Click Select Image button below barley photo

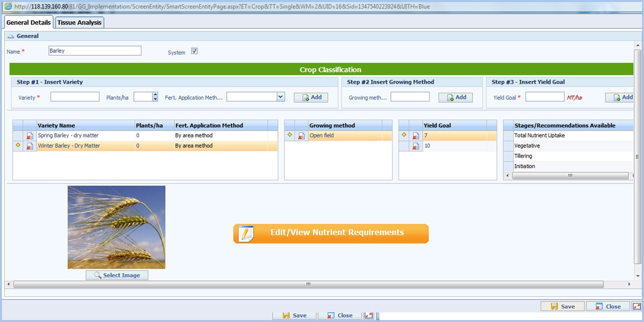(x=117, y=276)
